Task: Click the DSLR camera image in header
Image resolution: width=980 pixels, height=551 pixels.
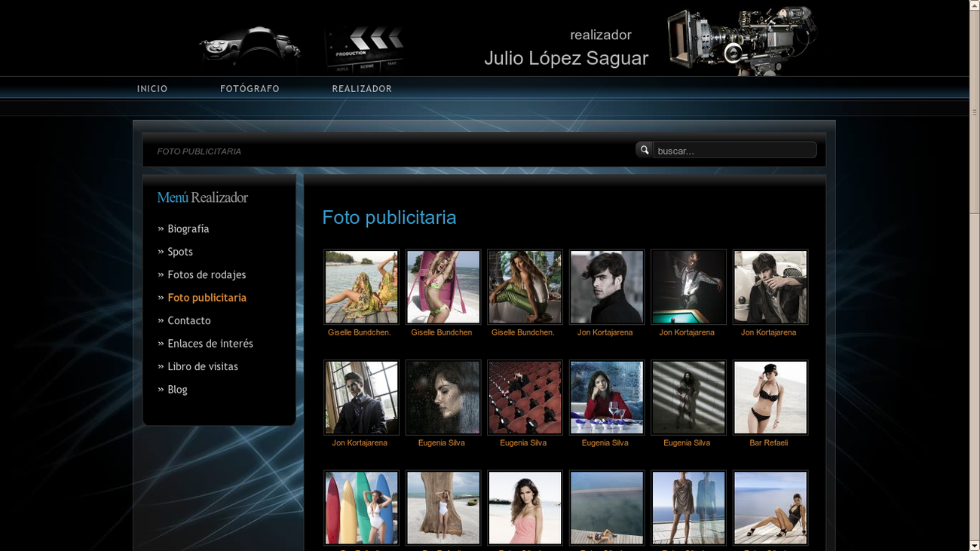Action: [251, 49]
